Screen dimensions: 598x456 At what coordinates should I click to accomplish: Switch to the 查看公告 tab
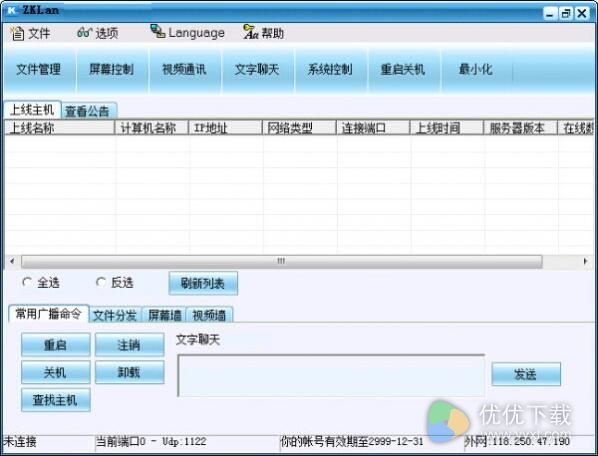88,111
